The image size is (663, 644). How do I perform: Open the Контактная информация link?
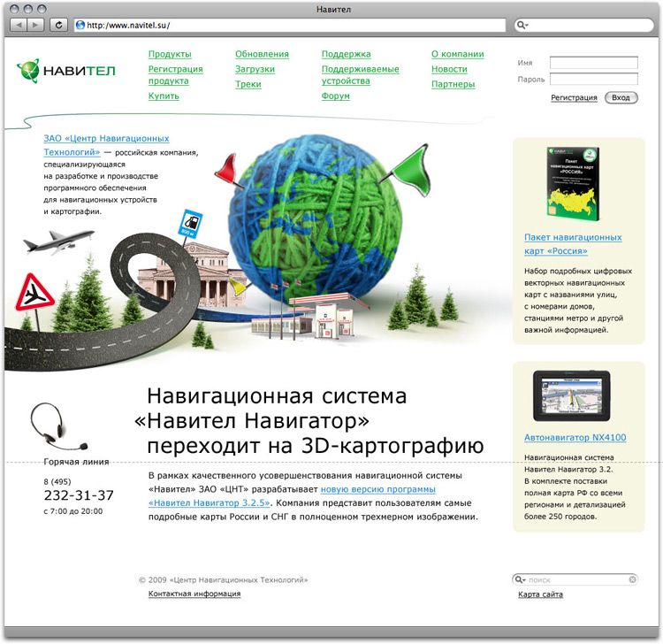pyautogui.click(x=194, y=594)
